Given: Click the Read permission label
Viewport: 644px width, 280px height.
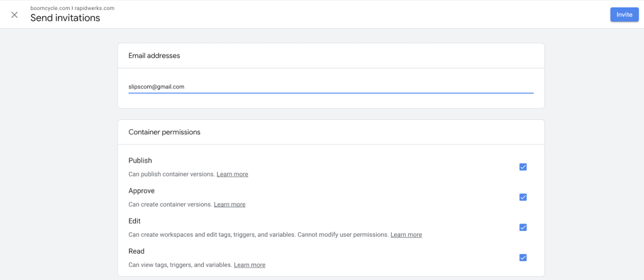Looking at the screenshot, I should [136, 251].
